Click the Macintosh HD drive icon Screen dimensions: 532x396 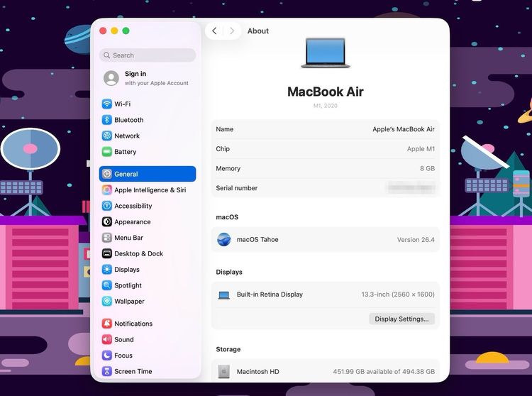pyautogui.click(x=224, y=372)
